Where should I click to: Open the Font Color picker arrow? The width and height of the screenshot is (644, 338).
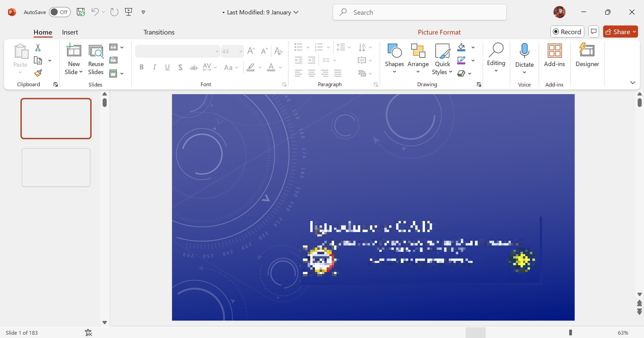(x=280, y=67)
